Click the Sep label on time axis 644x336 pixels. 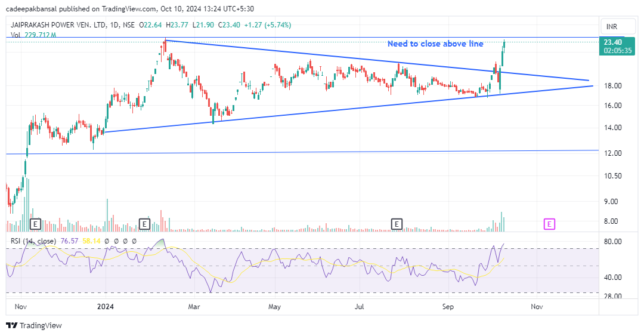pos(448,307)
